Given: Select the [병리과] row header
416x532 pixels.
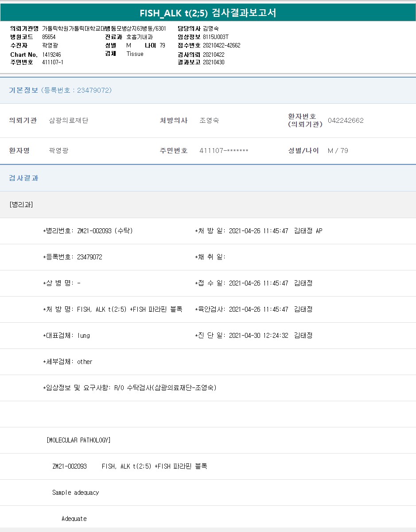Looking at the screenshot, I should [x=21, y=204].
